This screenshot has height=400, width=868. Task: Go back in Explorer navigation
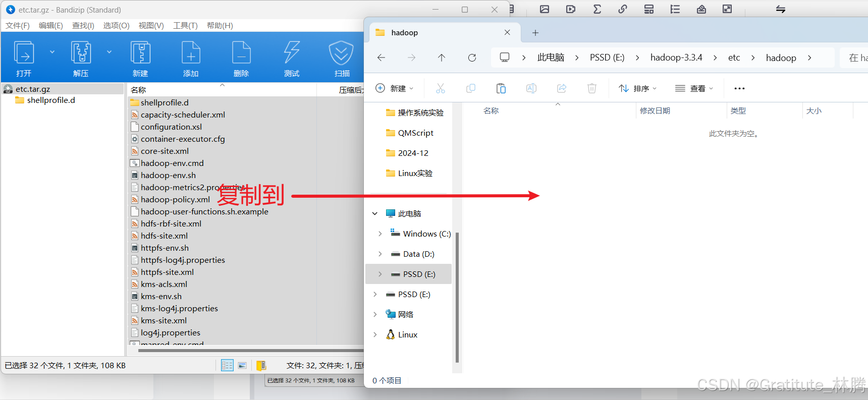[381, 58]
